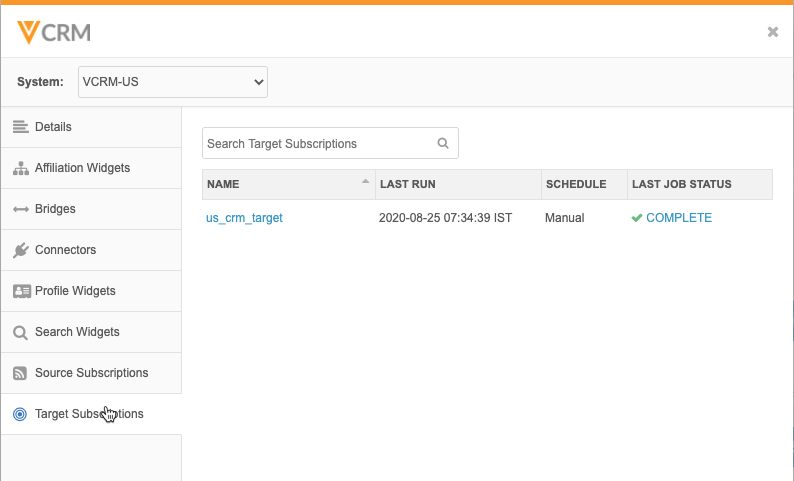The width and height of the screenshot is (794, 481).
Task: Click the LAST RUN column header
Action: point(407,184)
